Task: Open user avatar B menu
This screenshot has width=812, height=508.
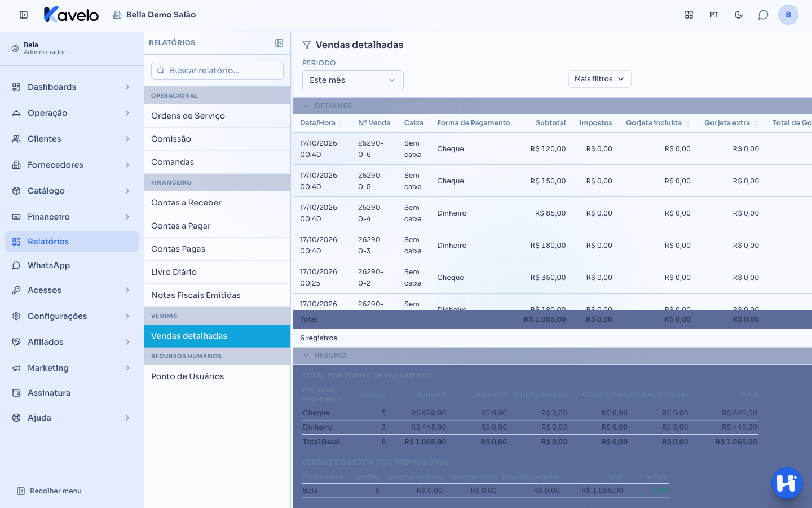Action: click(788, 15)
